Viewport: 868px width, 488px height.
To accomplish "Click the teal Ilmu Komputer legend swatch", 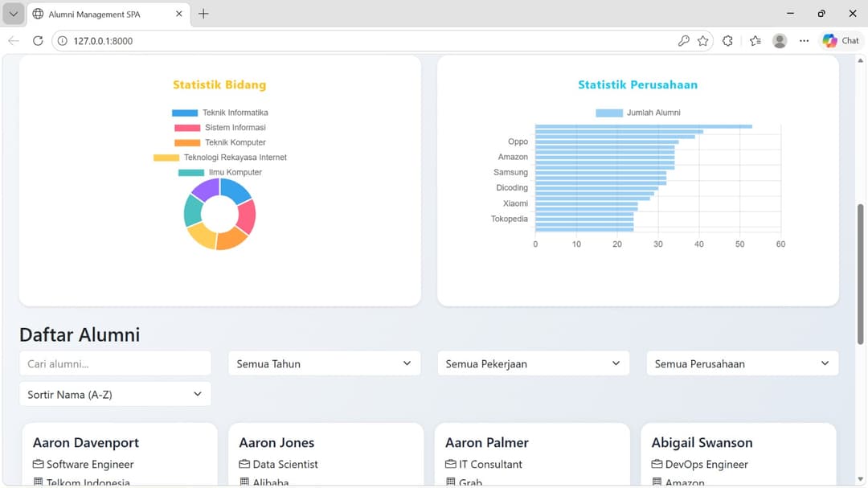I will 191,173.
